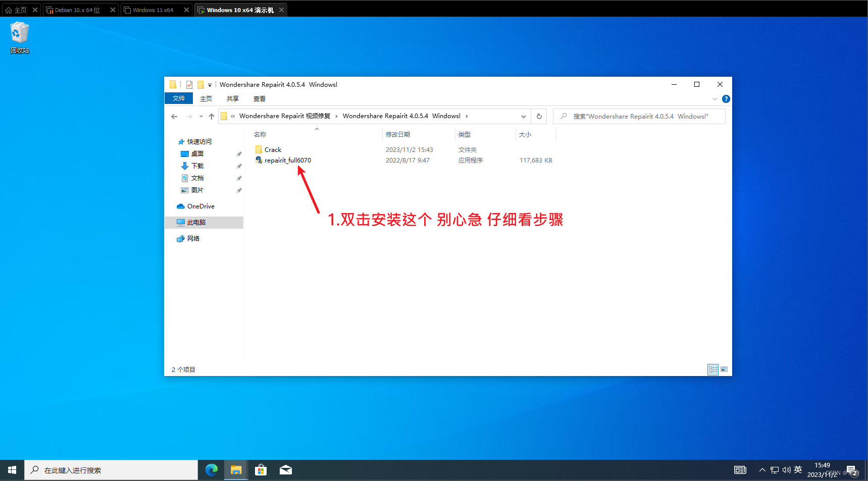
Task: Switch to the Debian 10.x 64 位 tab
Action: click(77, 10)
